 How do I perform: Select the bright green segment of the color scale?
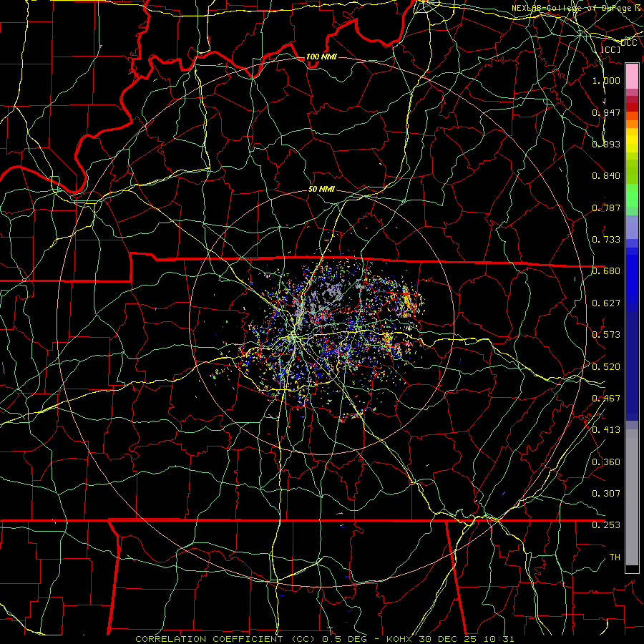[632, 195]
